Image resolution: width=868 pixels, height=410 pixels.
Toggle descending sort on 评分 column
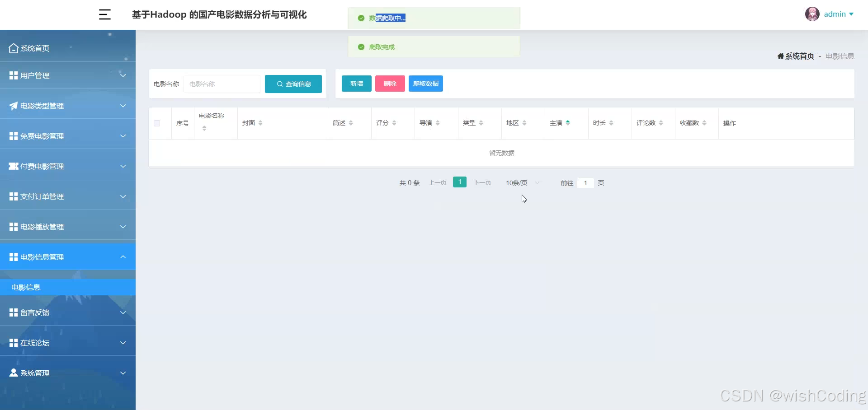pyautogui.click(x=394, y=125)
